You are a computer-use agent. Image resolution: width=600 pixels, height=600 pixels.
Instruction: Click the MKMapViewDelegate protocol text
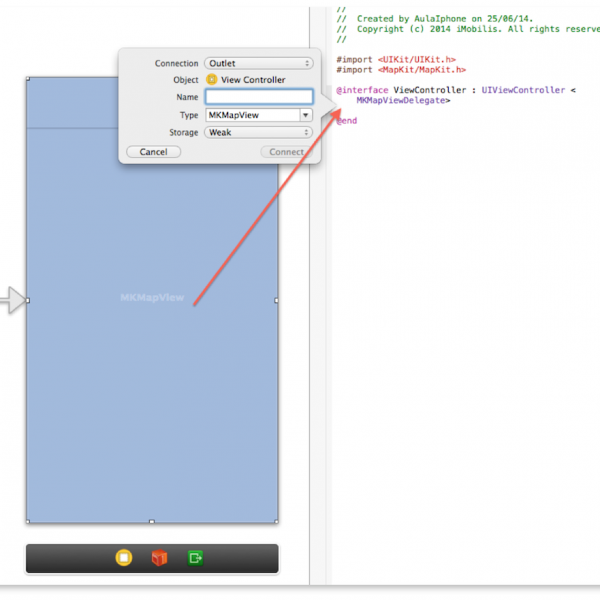pyautogui.click(x=403, y=100)
